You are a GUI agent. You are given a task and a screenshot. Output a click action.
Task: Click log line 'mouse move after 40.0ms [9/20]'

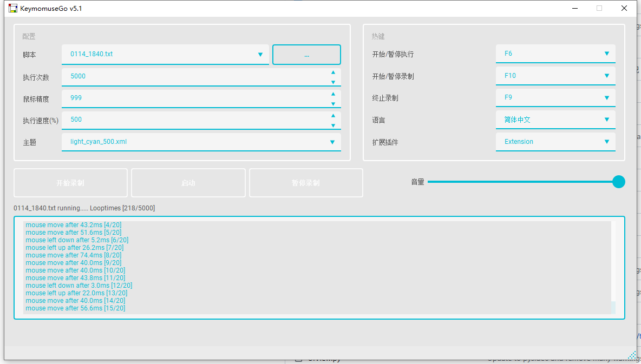[74, 263]
